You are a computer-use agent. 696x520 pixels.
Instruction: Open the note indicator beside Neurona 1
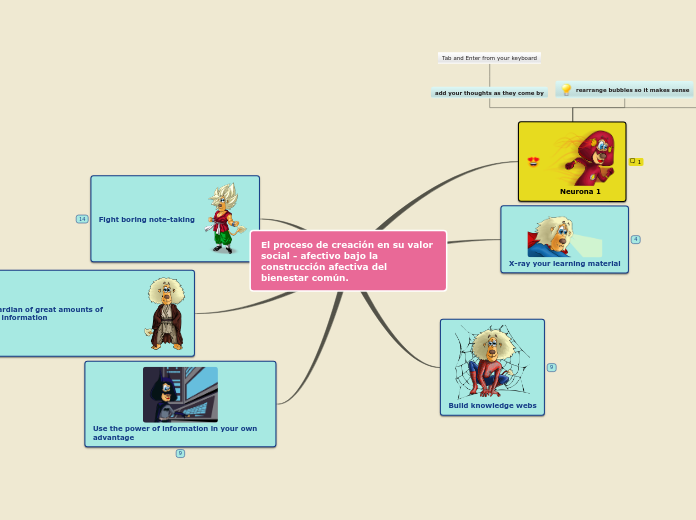[x=636, y=162]
